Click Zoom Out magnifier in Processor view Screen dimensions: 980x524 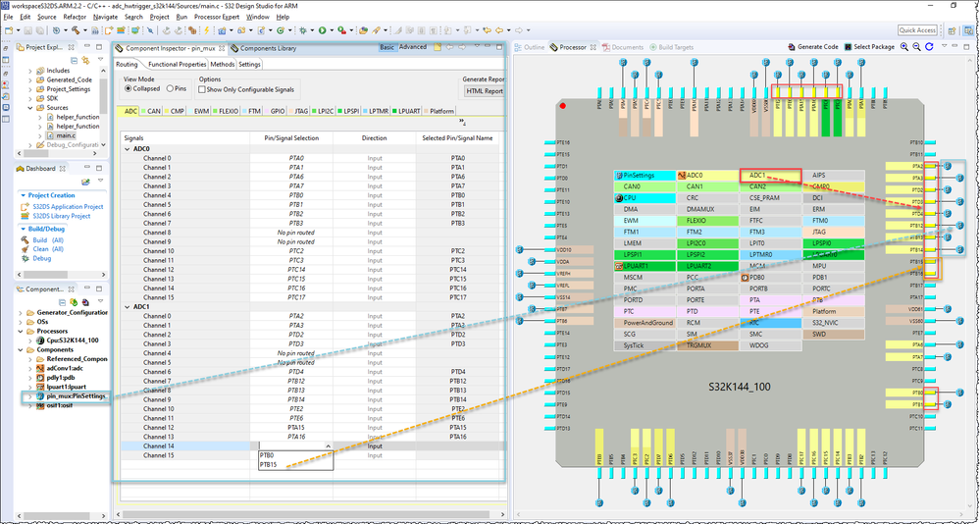[x=916, y=47]
